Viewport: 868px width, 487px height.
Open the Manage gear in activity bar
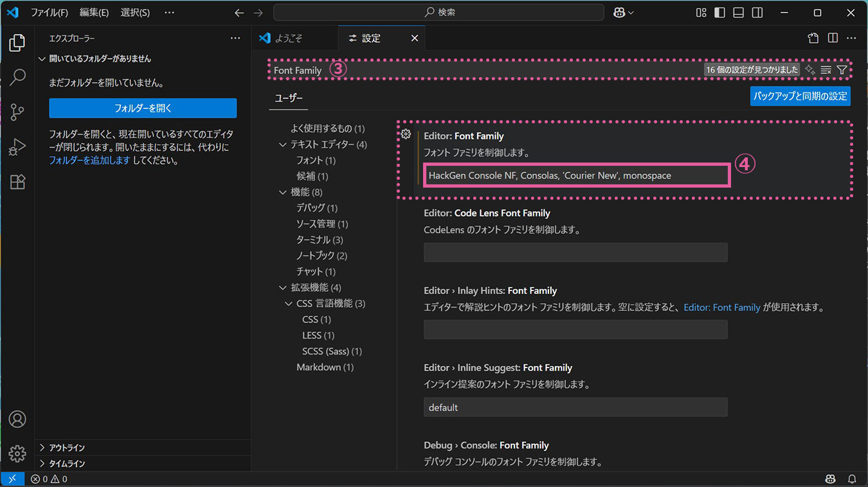pyautogui.click(x=17, y=454)
